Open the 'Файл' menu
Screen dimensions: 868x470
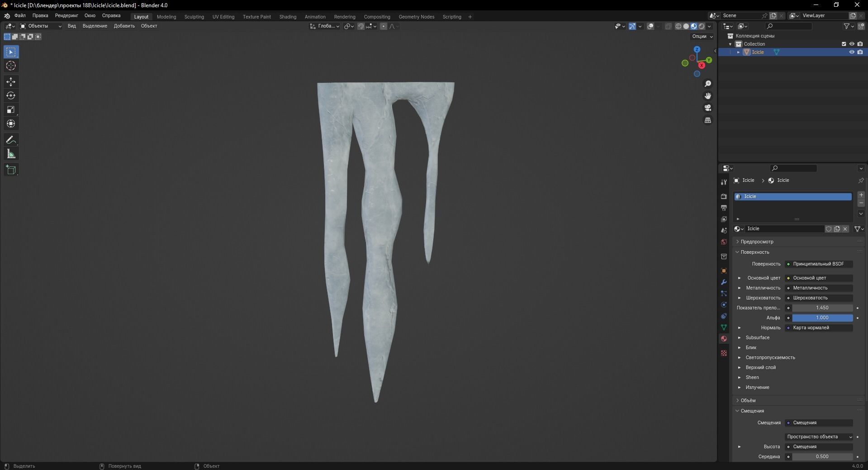point(20,15)
